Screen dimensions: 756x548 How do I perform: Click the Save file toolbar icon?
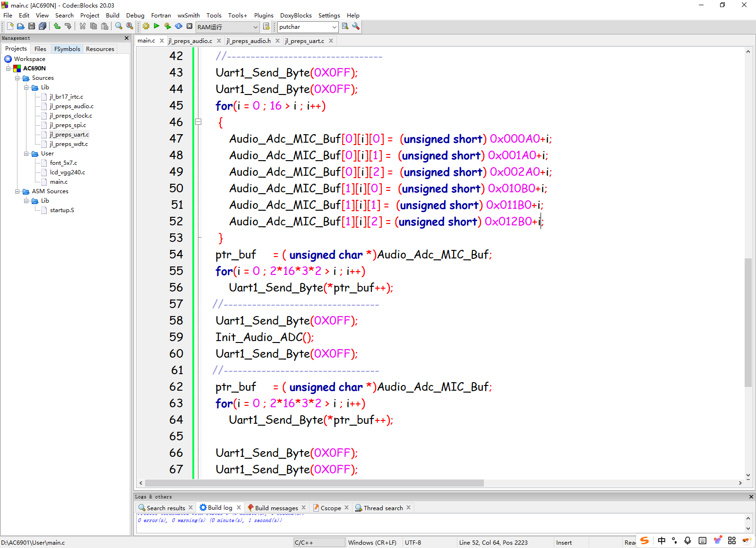[31, 26]
